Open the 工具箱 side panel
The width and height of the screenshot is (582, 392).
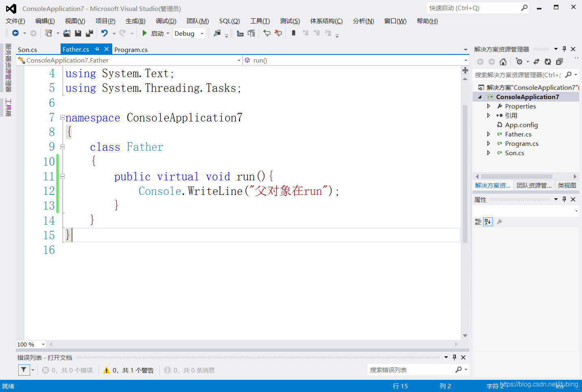coord(8,108)
